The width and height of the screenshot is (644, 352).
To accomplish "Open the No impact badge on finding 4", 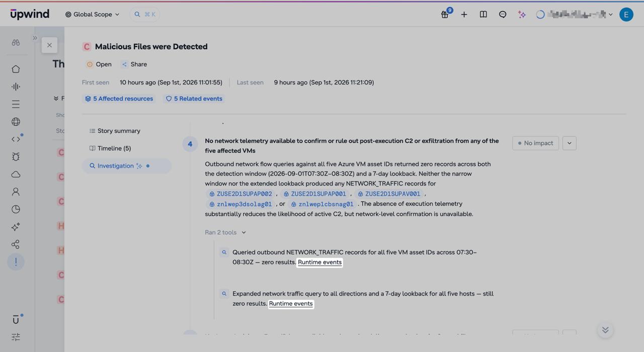I will point(535,143).
